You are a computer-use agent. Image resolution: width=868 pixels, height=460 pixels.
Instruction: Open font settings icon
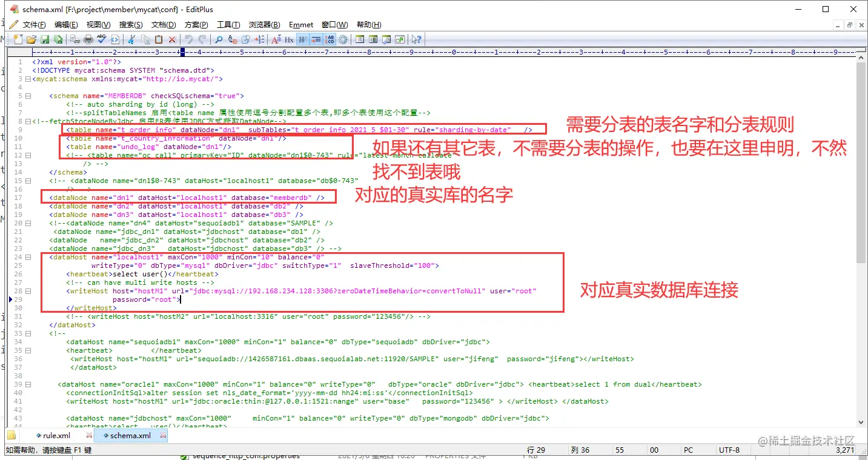point(276,39)
